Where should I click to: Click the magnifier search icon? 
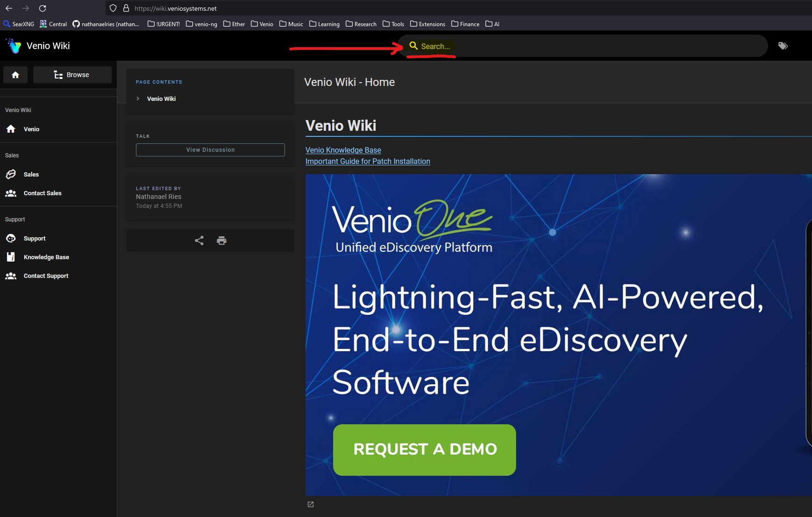click(x=413, y=46)
